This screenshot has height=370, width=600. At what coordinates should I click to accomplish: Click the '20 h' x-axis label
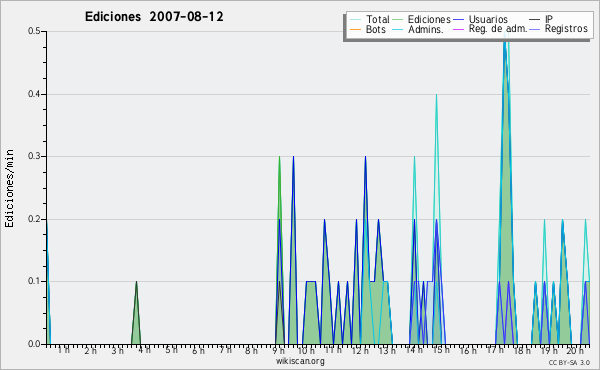pos(575,350)
